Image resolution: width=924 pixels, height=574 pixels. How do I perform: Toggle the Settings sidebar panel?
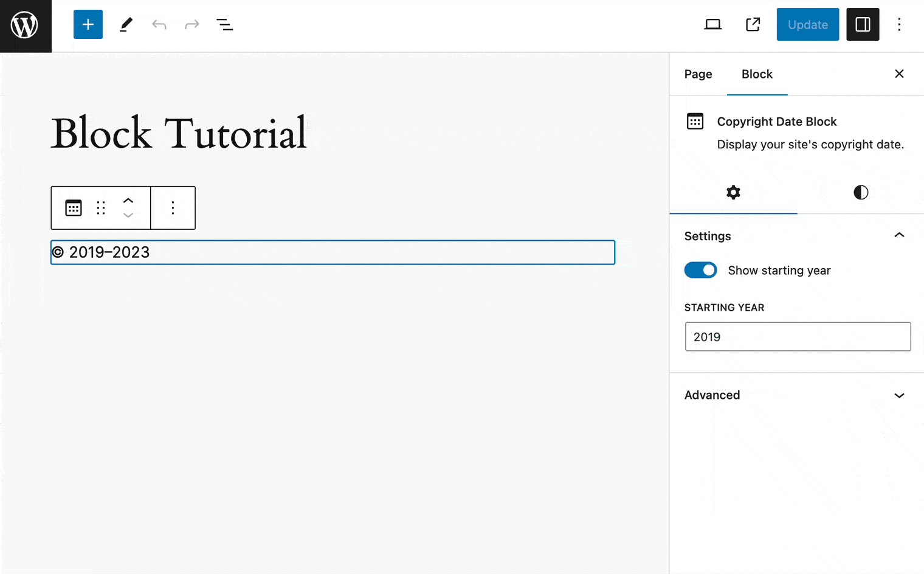coord(863,24)
